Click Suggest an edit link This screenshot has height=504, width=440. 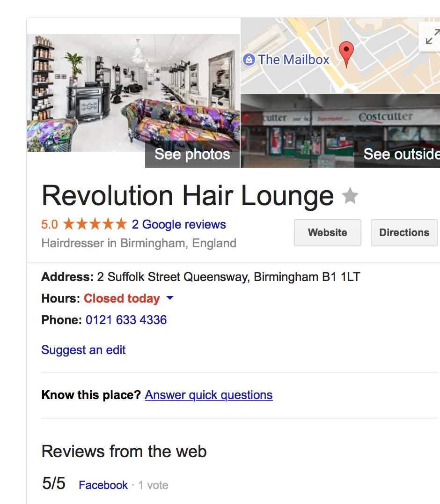coord(83,350)
